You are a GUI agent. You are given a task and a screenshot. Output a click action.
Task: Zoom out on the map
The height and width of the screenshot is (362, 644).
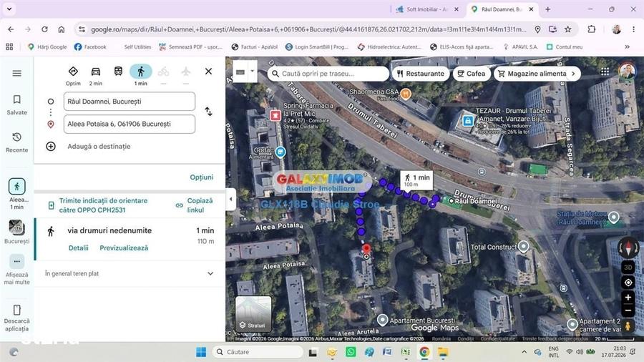click(628, 310)
